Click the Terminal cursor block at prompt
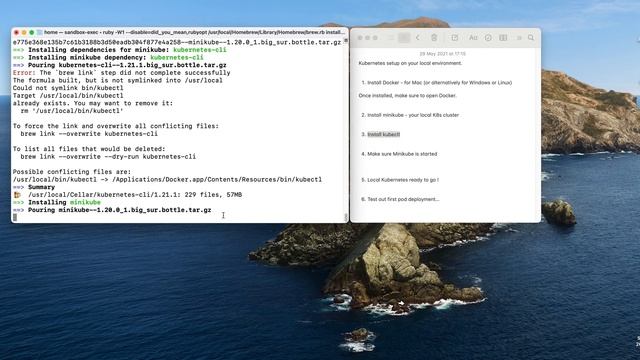640x360 pixels. (x=15, y=218)
